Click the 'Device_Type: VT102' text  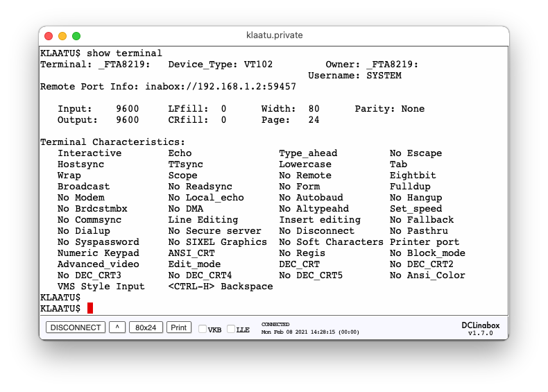click(220, 65)
